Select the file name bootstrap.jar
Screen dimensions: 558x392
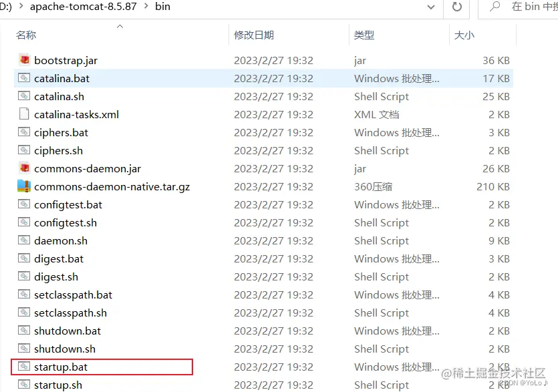66,61
